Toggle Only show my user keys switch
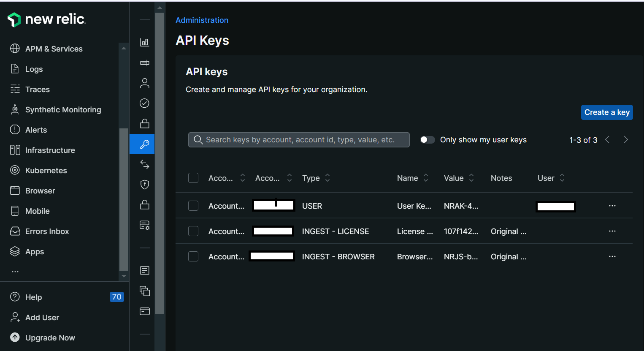Screen dimensions: 644x351 click(428, 140)
